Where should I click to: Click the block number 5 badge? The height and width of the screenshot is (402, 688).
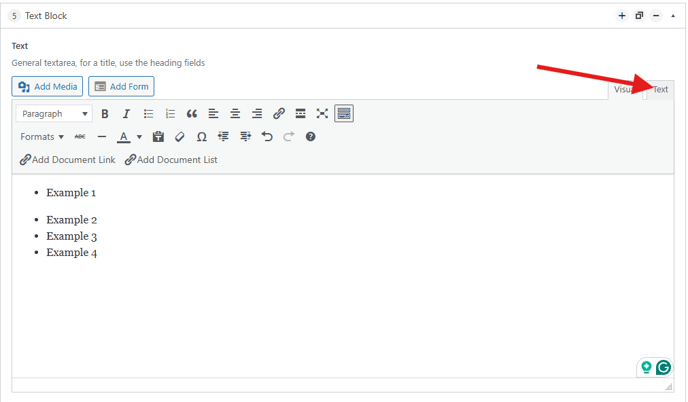pos(14,16)
